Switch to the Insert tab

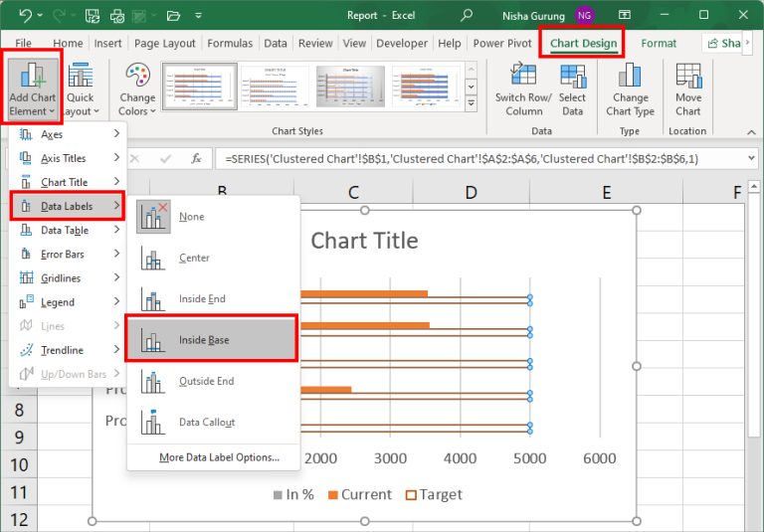click(107, 44)
